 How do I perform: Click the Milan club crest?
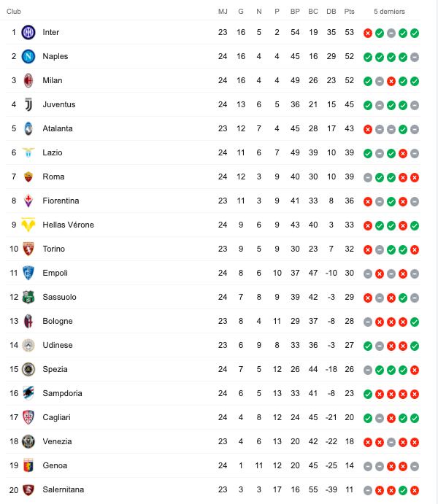(x=28, y=80)
